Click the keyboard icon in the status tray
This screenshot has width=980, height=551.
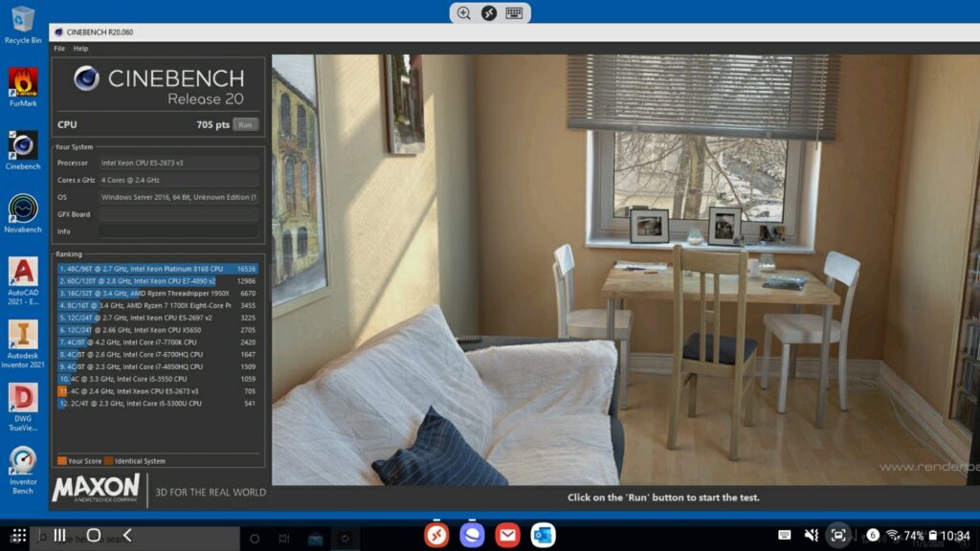[x=785, y=535]
